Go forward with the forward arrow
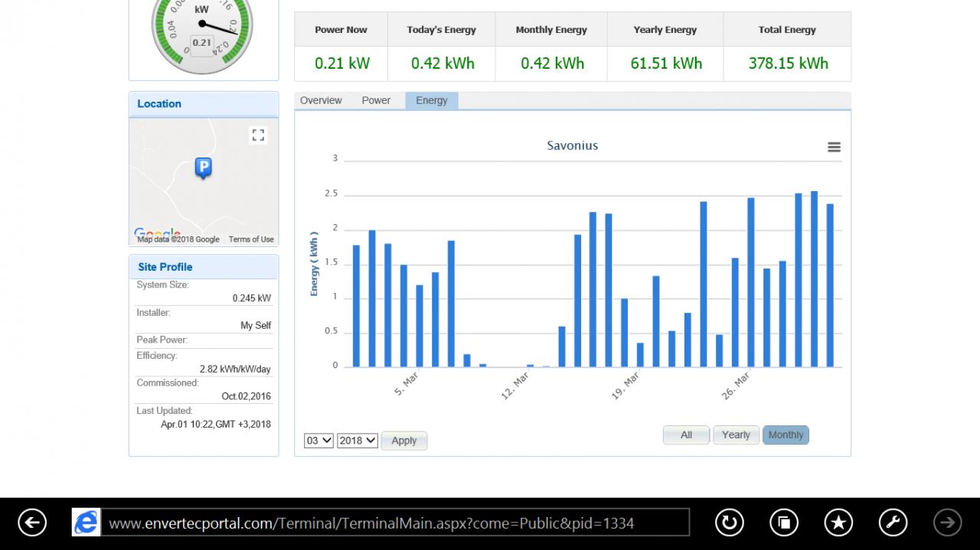The height and width of the screenshot is (550, 980). coord(948,522)
